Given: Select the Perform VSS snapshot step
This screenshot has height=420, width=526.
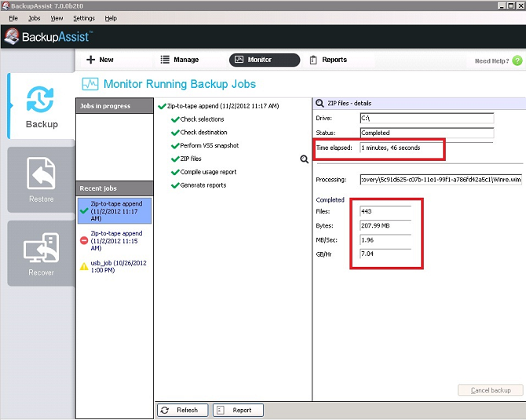Looking at the screenshot, I should 210,145.
